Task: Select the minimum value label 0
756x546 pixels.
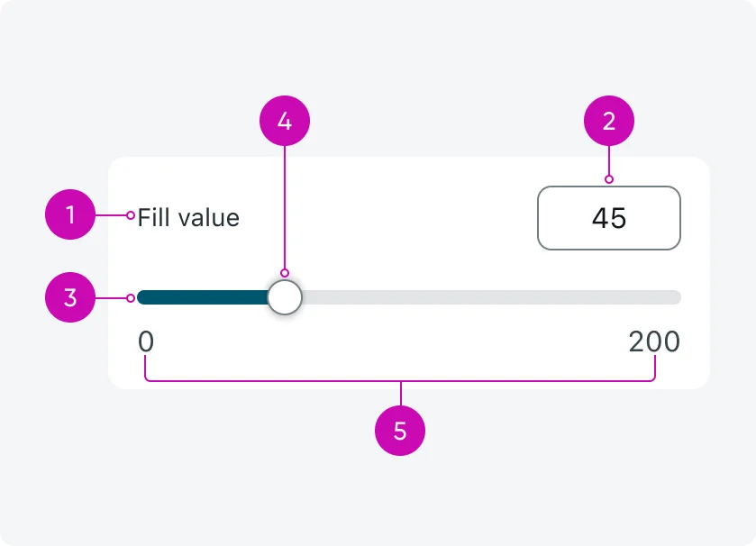Action: tap(147, 342)
